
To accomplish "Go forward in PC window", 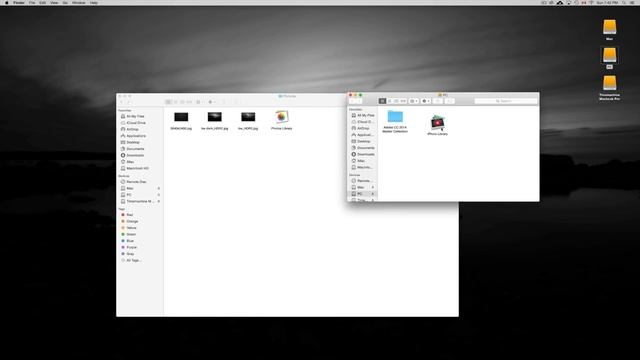I will (x=359, y=101).
